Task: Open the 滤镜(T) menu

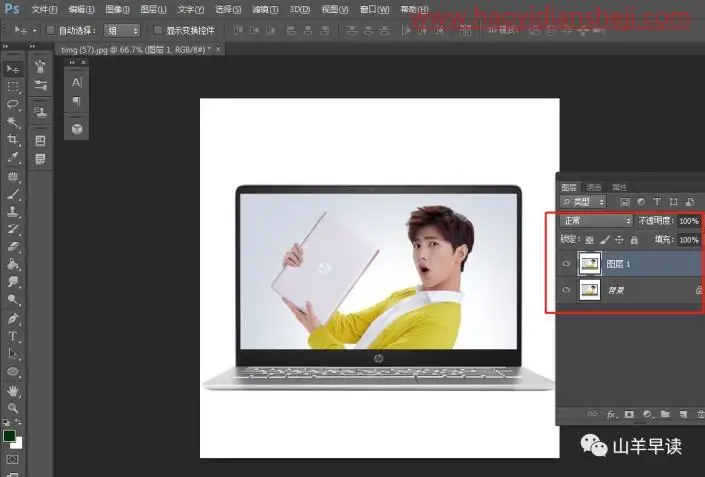Action: click(265, 9)
